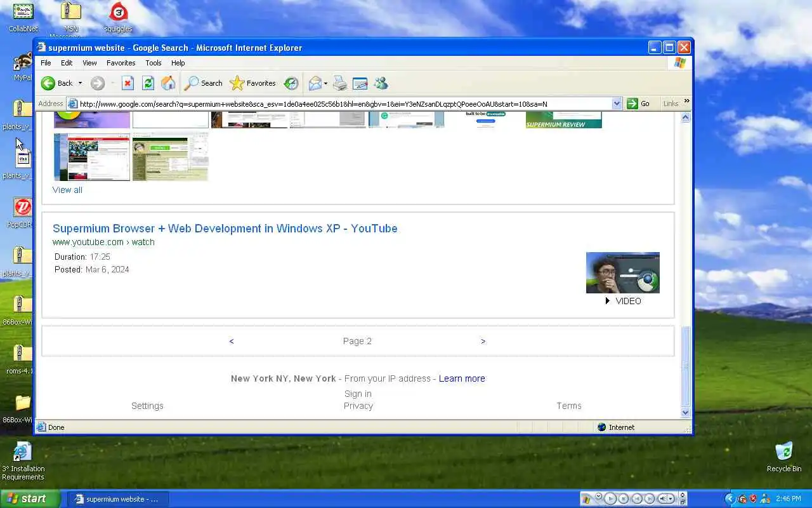The width and height of the screenshot is (812, 508).
Task: Open the History pane icon
Action: (291, 83)
